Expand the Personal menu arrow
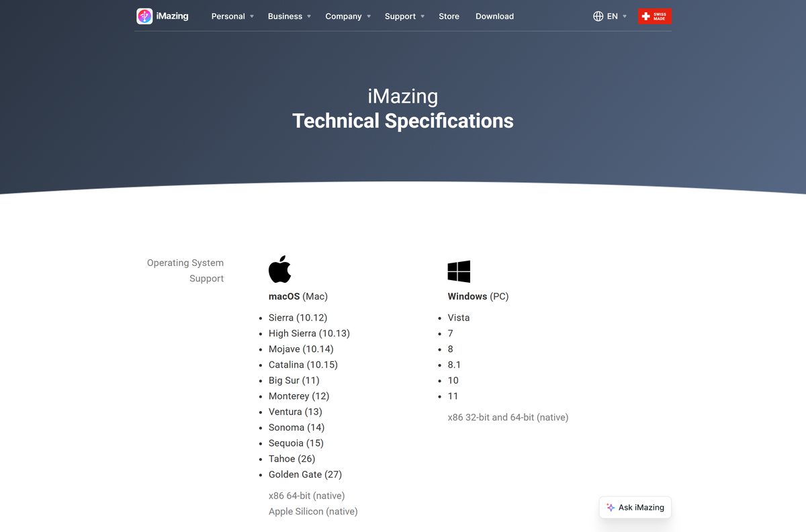Screen dimensions: 806x532 pyautogui.click(x=252, y=17)
